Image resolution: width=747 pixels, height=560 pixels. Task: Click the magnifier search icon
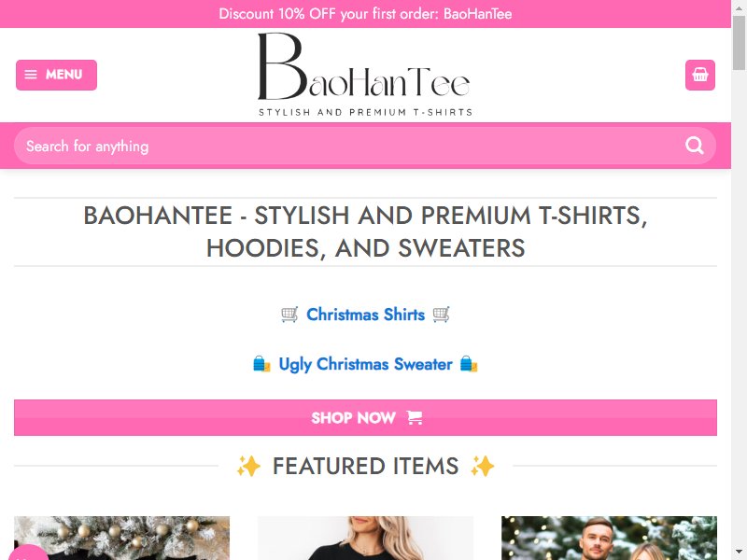tap(695, 146)
